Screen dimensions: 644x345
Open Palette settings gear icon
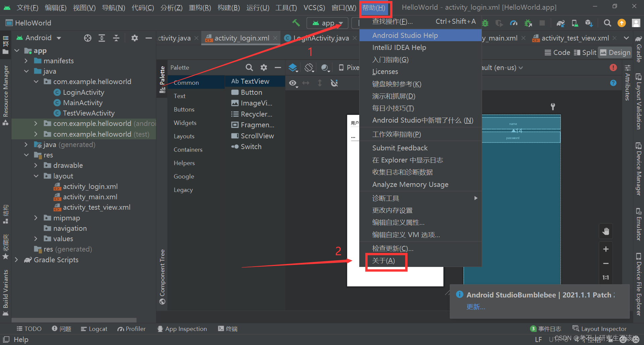pyautogui.click(x=264, y=68)
